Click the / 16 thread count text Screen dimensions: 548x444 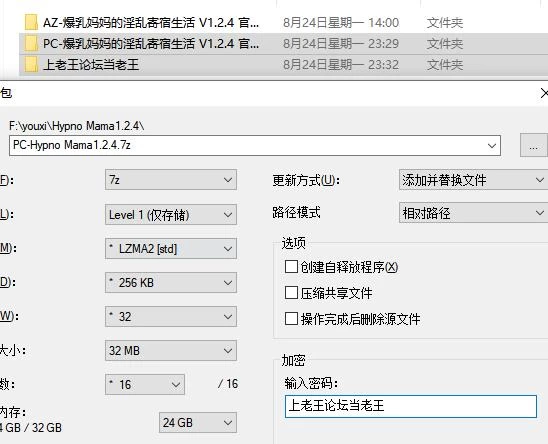228,384
